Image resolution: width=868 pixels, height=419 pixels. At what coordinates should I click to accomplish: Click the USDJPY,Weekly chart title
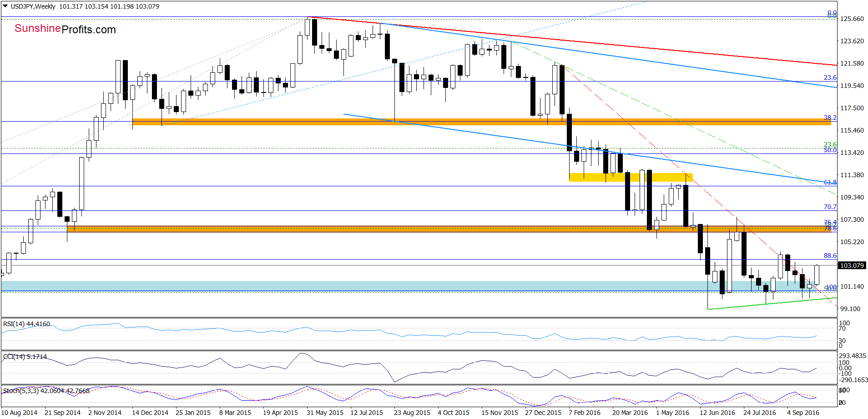click(33, 6)
